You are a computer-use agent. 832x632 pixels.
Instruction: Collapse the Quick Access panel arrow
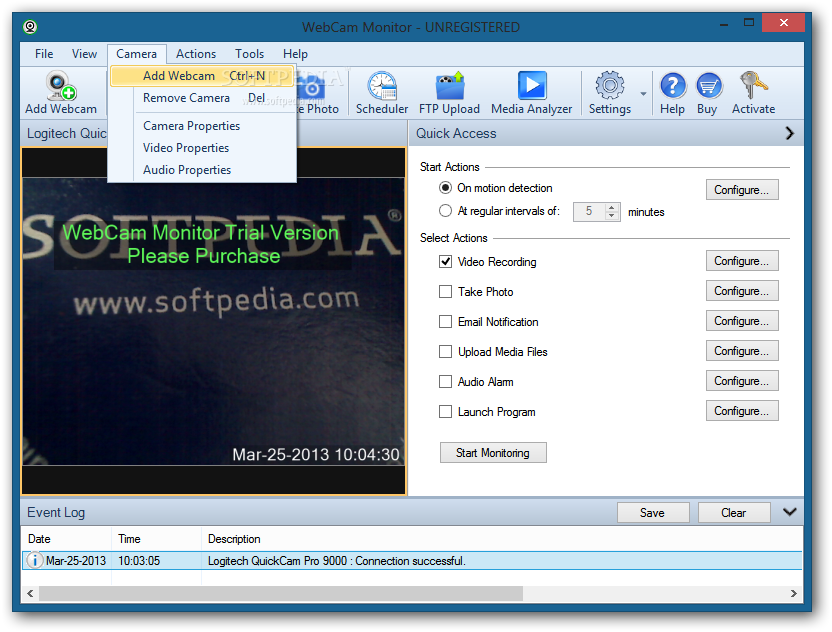point(790,133)
